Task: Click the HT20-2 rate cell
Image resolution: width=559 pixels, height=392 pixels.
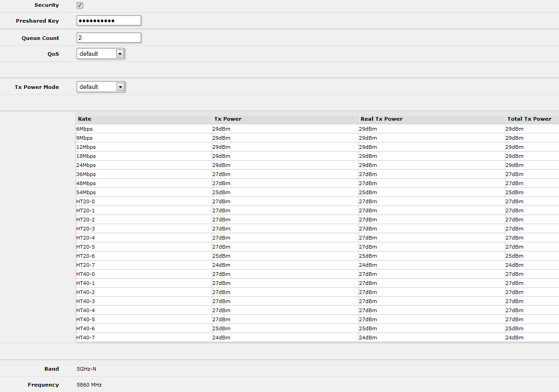Action: (x=144, y=220)
